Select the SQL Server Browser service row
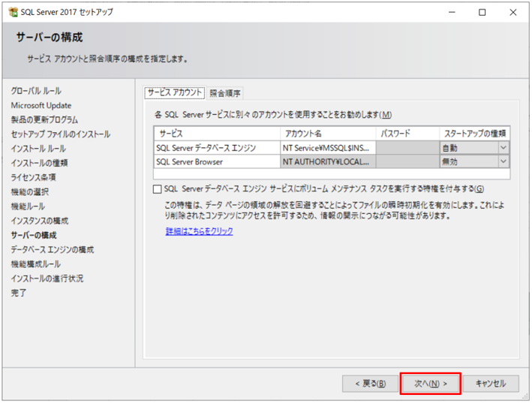The width and height of the screenshot is (532, 404). pos(217,161)
